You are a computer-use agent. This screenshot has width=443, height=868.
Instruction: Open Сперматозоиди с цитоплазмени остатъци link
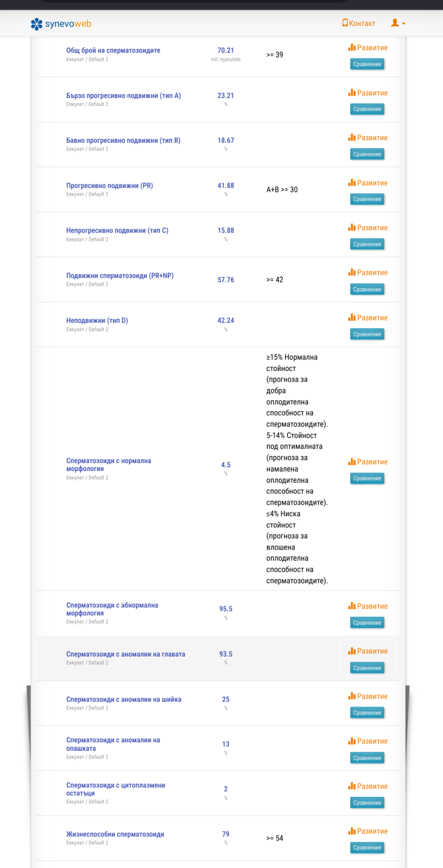pyautogui.click(x=115, y=789)
